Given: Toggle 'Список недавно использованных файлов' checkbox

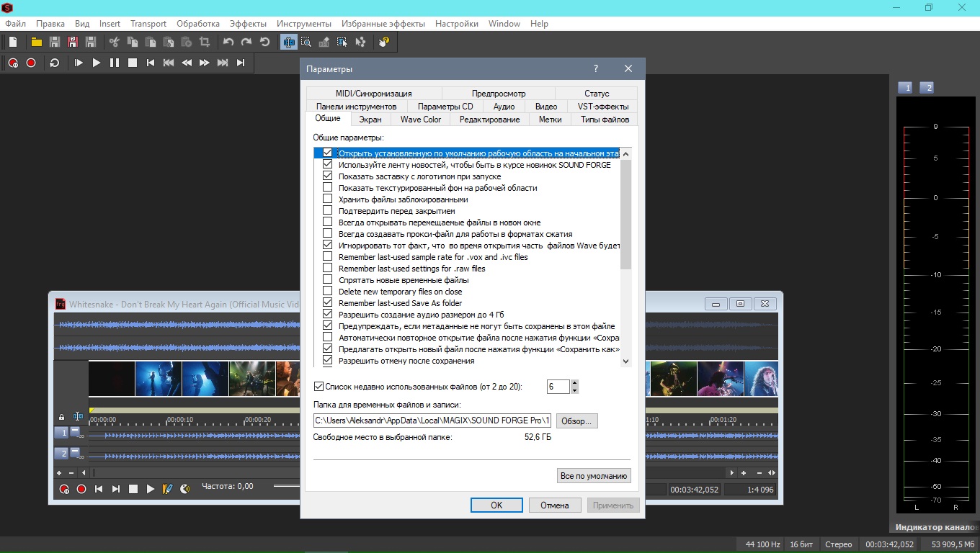Looking at the screenshot, I should 319,387.
